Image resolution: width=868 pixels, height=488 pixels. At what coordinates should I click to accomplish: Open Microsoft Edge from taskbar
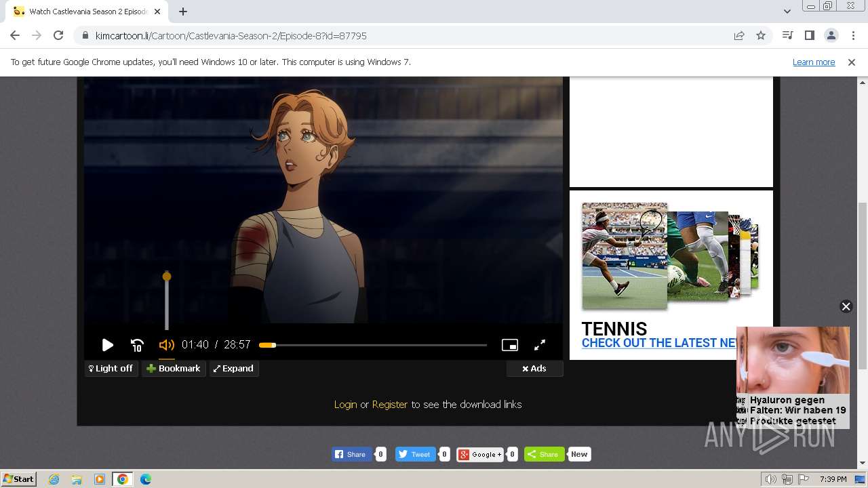146,479
